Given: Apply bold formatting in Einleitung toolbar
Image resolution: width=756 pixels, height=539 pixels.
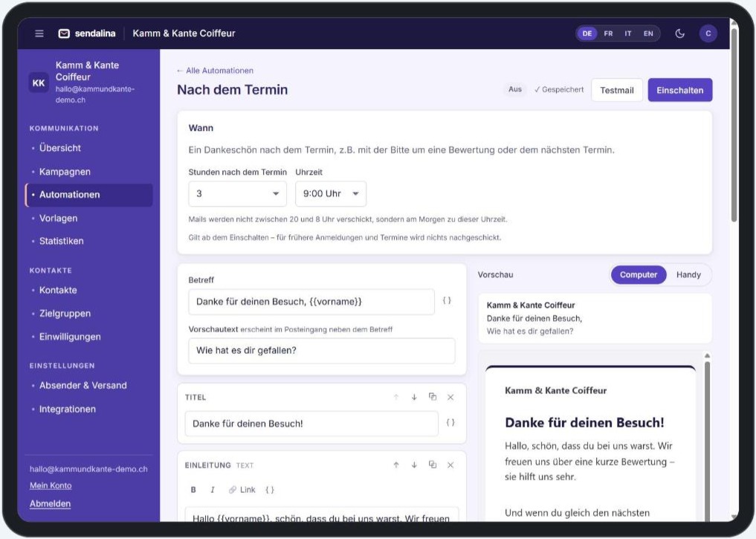Looking at the screenshot, I should 193,489.
